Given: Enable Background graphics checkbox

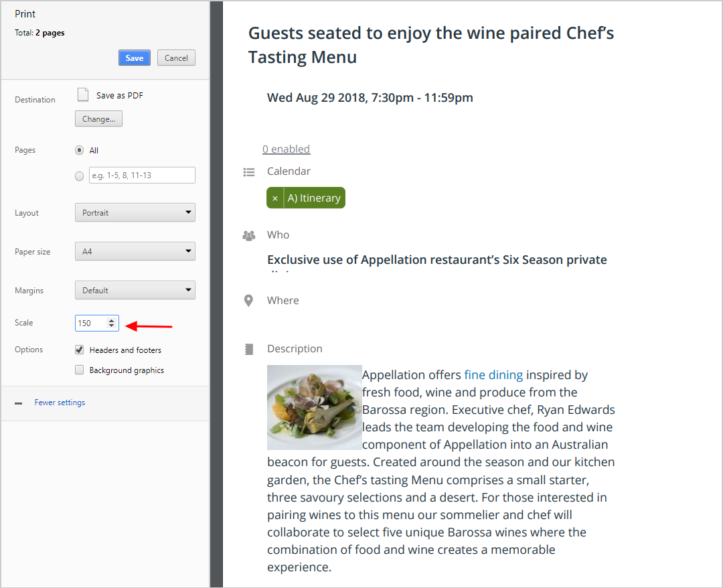Looking at the screenshot, I should [79, 370].
